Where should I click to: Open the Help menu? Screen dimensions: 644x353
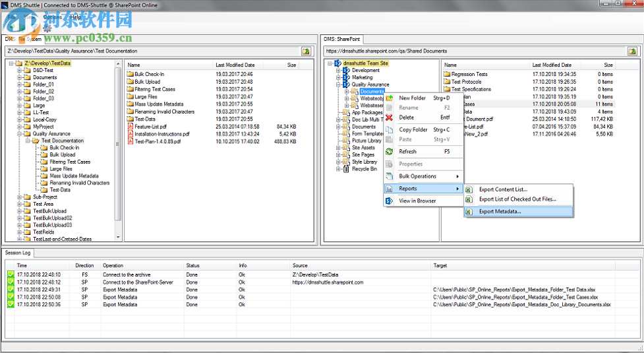[76, 17]
